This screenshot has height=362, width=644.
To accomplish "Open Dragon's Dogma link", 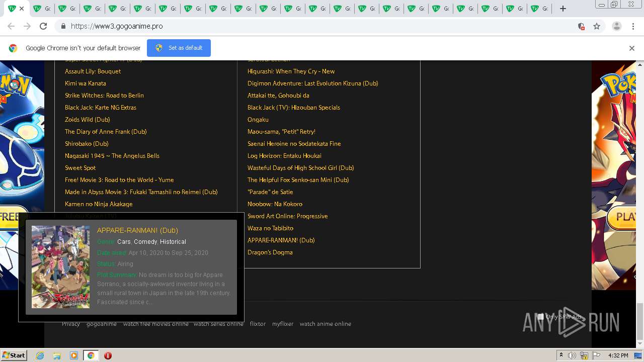I will click(270, 252).
